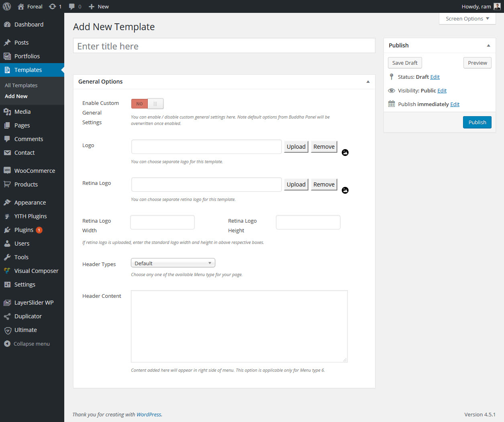Viewport: 504px width, 422px height.
Task: Click Upload button for Logo
Action: 296,147
